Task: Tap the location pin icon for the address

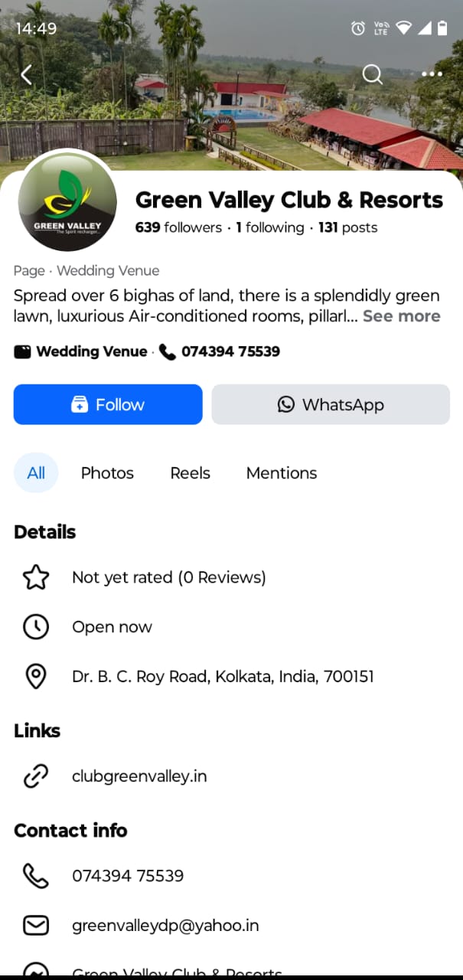Action: (36, 676)
